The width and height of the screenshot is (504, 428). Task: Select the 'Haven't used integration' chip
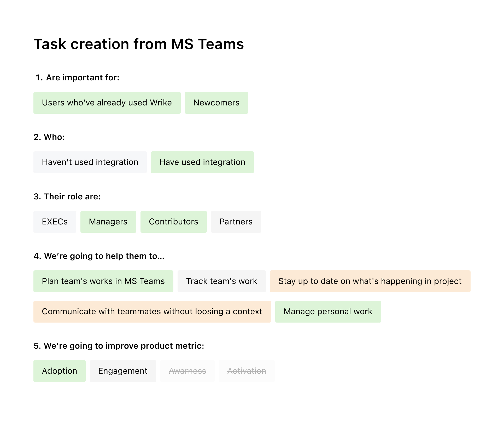click(90, 162)
